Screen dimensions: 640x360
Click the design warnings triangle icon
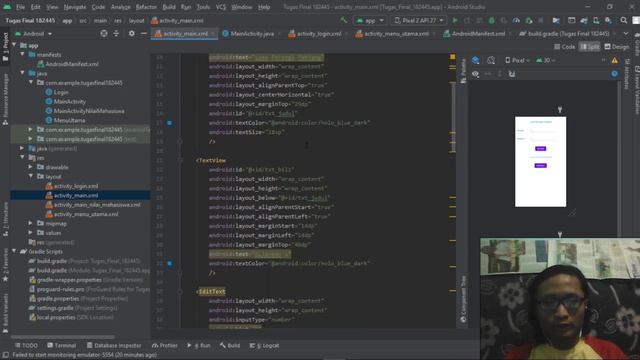pyautogui.click(x=614, y=60)
